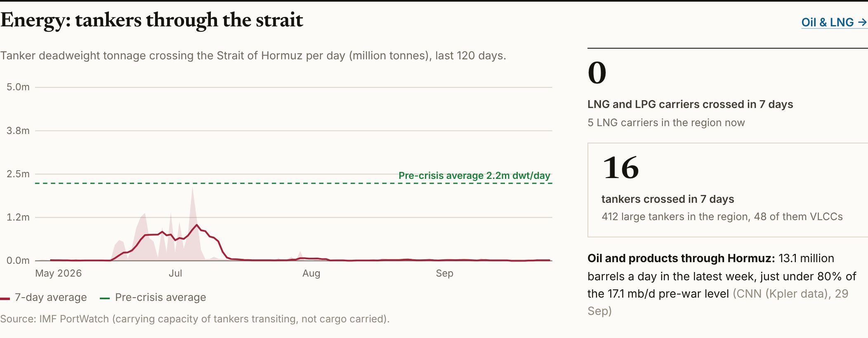Click the Energy: tankers through the strait heading
Image resolution: width=868 pixels, height=338 pixels.
coord(152,20)
